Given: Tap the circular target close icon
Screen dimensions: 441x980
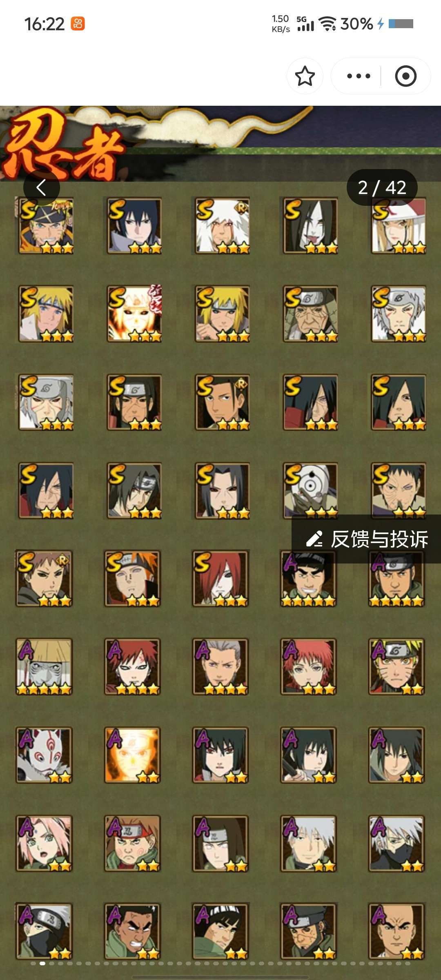Looking at the screenshot, I should [405, 76].
